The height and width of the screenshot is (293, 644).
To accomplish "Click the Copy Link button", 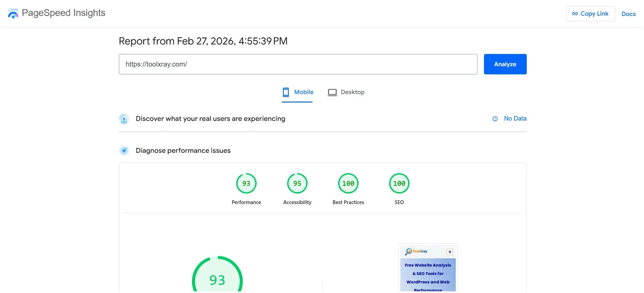I will (x=590, y=14).
